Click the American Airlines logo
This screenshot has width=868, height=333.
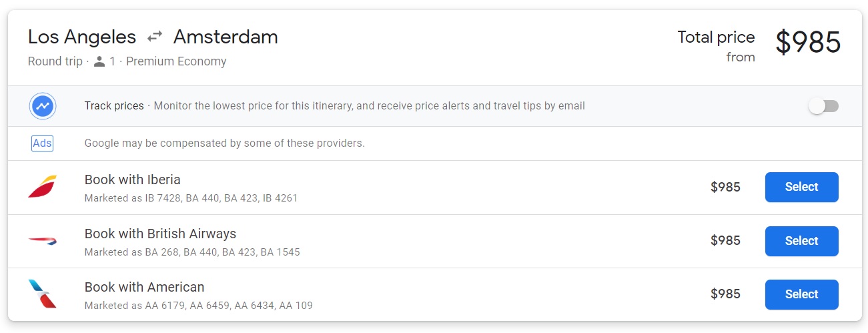[x=42, y=294]
